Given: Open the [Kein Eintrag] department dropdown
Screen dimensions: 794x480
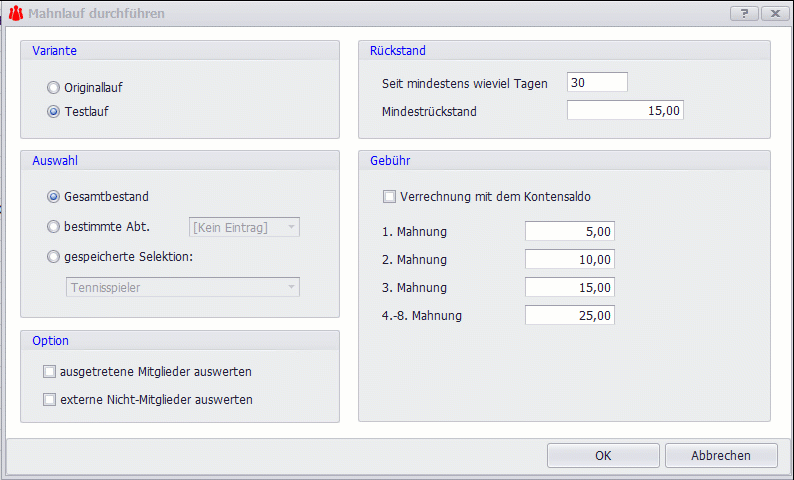Looking at the screenshot, I should point(245,228).
